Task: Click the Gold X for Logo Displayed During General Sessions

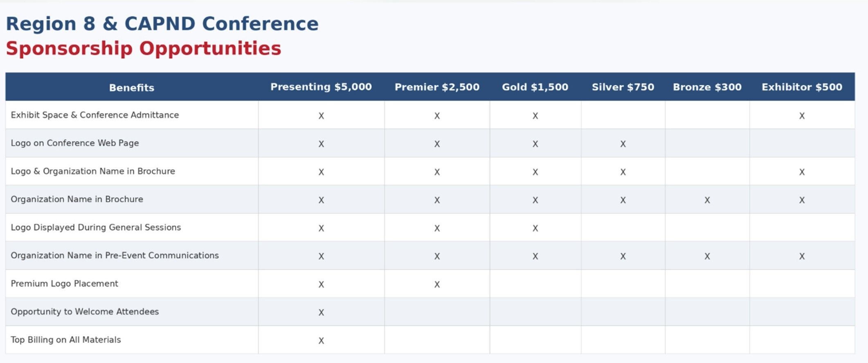Action: pos(535,228)
